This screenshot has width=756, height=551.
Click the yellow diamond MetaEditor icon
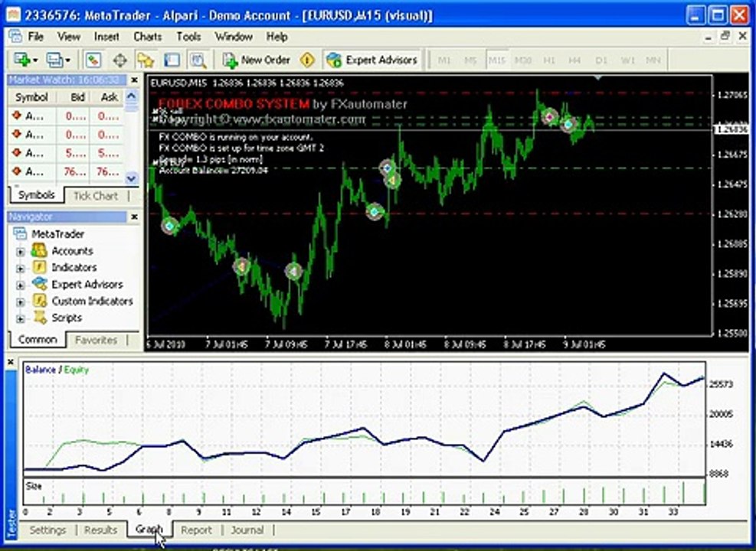[307, 60]
